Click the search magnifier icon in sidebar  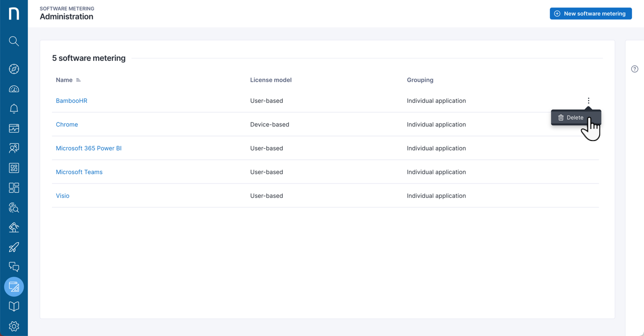14,41
